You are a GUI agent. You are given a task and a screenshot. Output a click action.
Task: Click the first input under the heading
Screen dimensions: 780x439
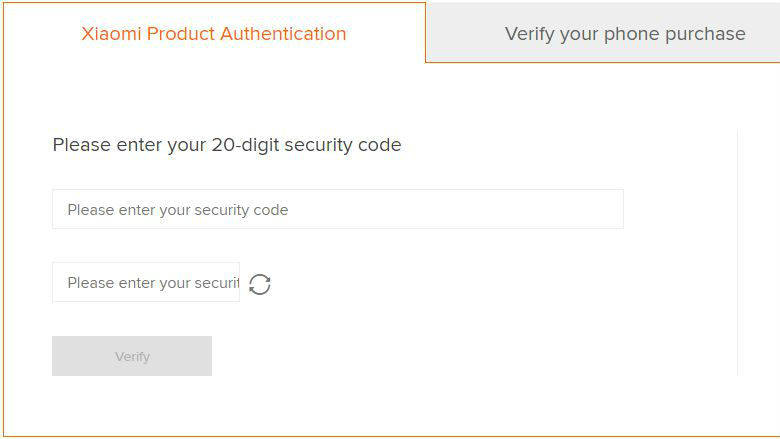pos(337,210)
